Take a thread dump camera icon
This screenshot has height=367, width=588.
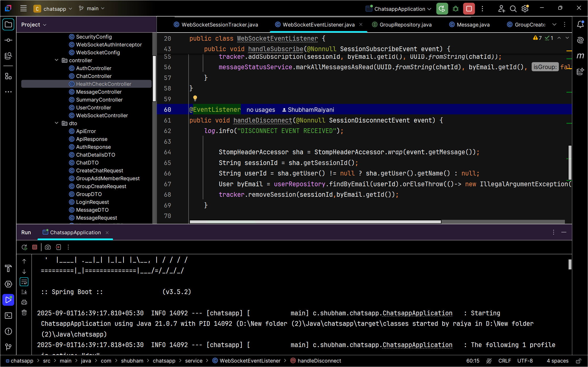48,247
